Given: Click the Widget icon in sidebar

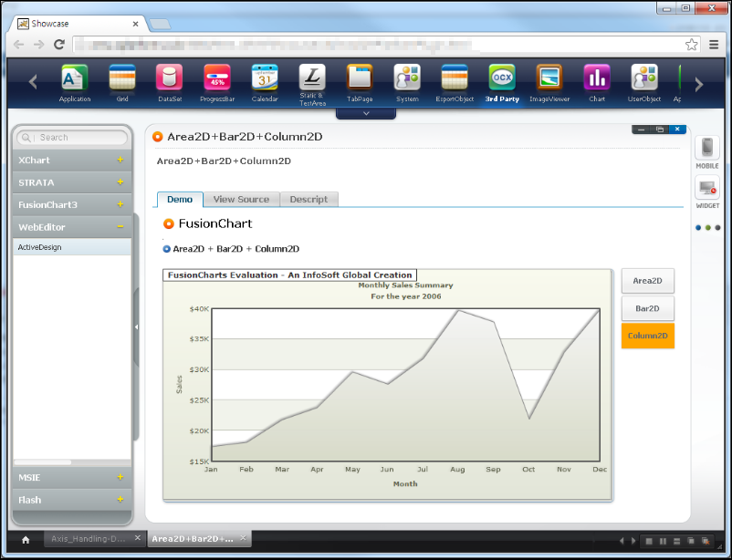Looking at the screenshot, I should [707, 189].
